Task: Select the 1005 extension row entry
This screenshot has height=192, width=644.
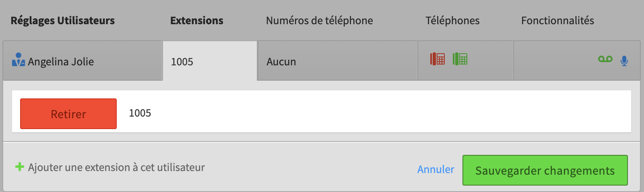Action: pos(322,111)
